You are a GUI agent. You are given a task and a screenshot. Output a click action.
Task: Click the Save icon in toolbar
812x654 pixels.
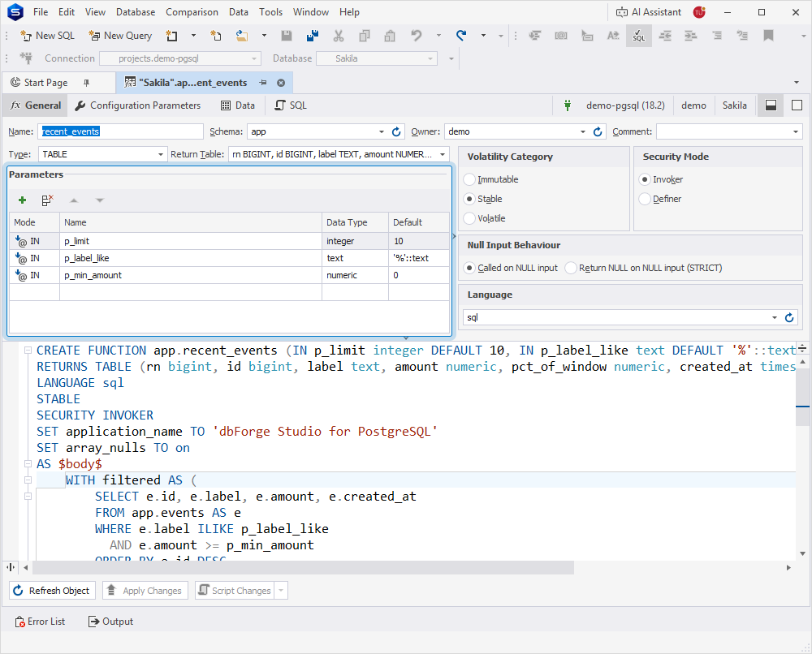point(287,36)
